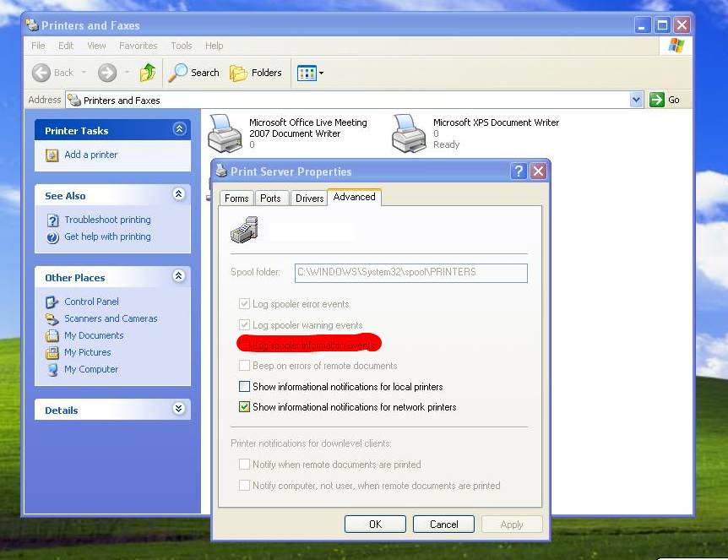Click the Add a printer link

(x=90, y=155)
